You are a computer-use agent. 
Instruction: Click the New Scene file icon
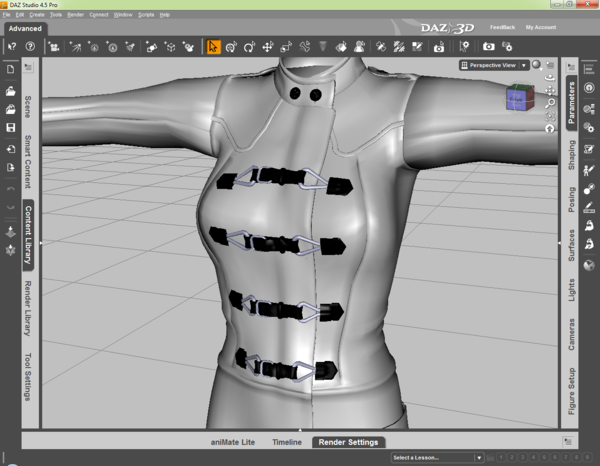[10, 69]
